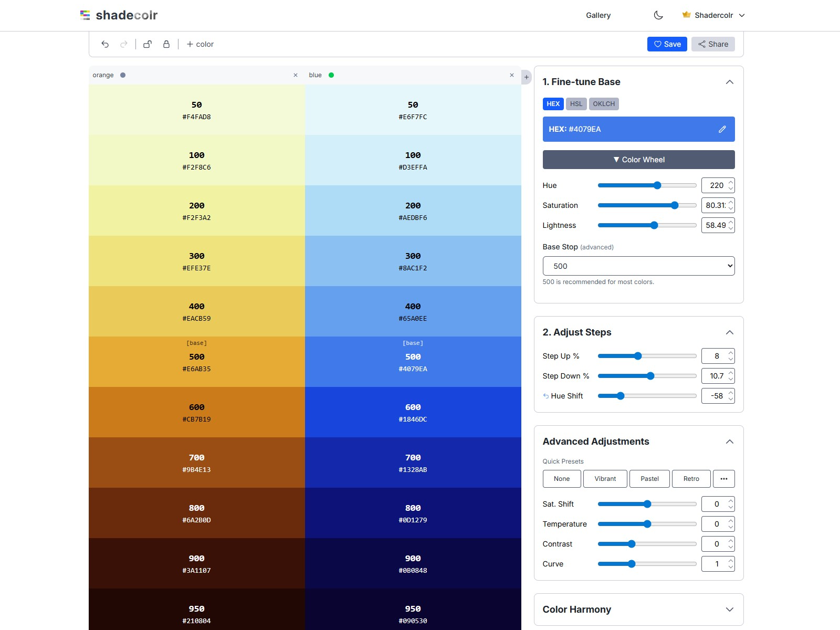Adjust the Lightness slider
The image size is (840, 630).
click(x=647, y=225)
